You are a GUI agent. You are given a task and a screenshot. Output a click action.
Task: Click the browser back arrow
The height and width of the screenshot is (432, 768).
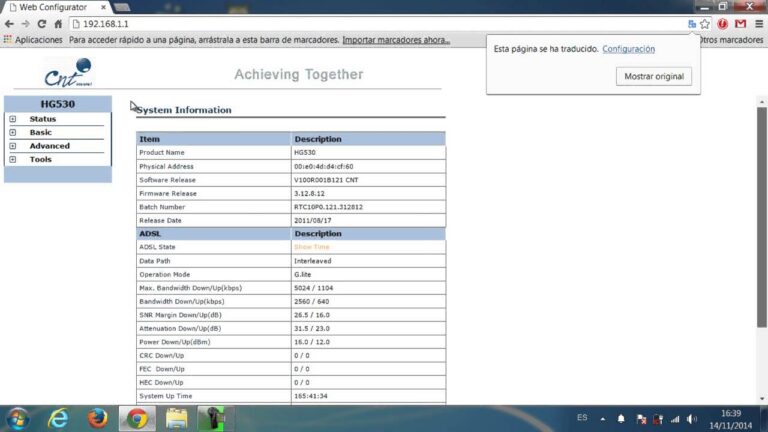[9, 23]
